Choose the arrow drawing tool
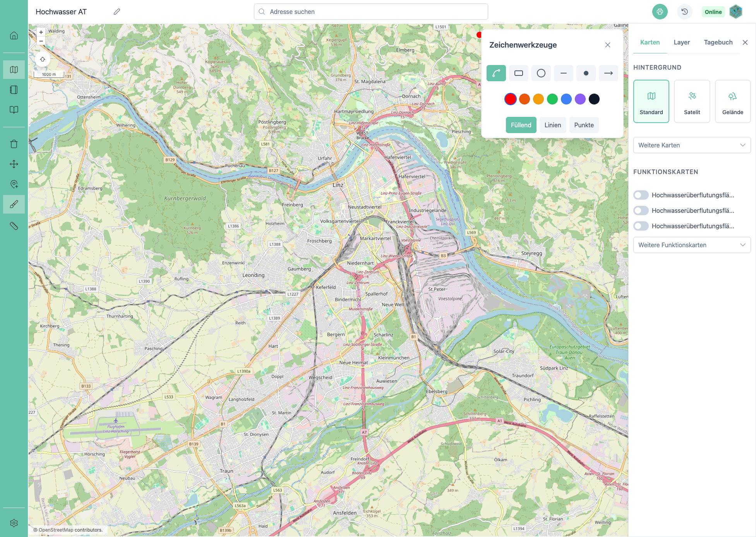 tap(608, 73)
